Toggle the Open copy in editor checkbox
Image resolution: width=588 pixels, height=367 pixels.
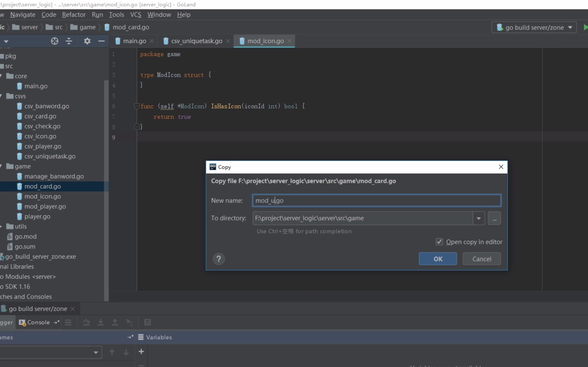coord(439,242)
